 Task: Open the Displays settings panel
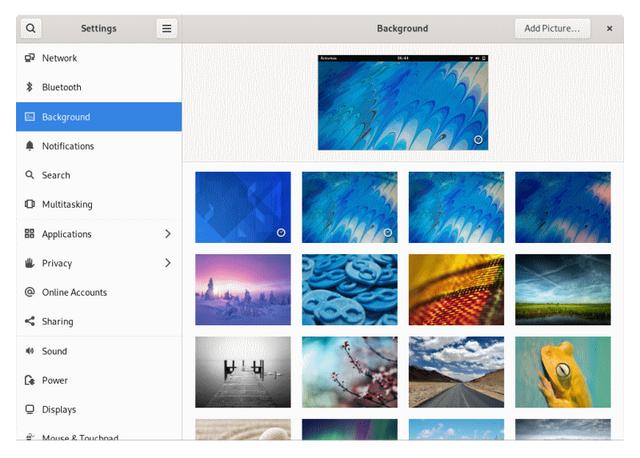[99, 409]
